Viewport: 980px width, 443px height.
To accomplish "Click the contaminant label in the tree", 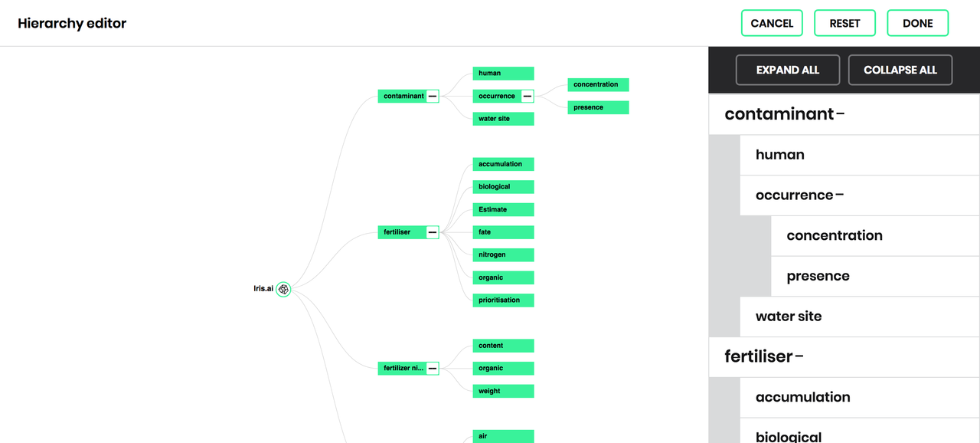I will pyautogui.click(x=403, y=97).
